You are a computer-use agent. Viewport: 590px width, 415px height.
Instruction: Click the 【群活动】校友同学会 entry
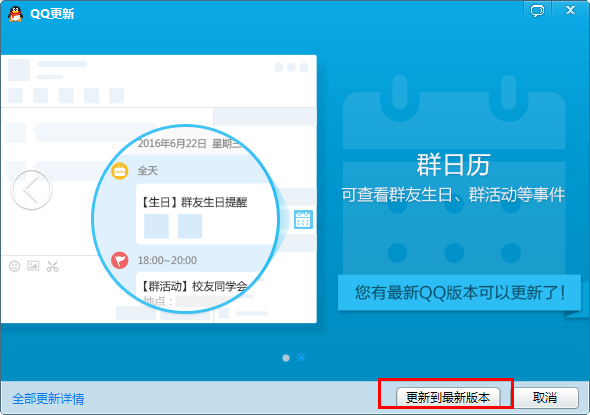point(194,286)
